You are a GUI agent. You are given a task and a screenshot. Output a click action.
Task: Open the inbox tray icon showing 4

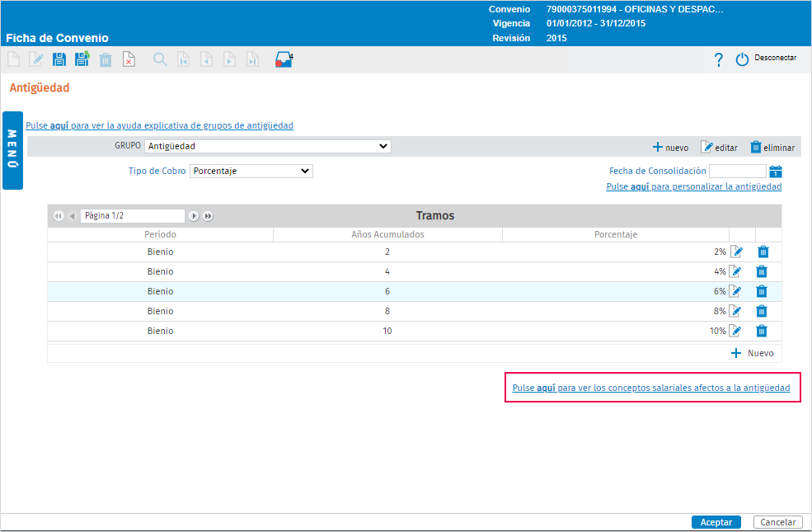284,59
